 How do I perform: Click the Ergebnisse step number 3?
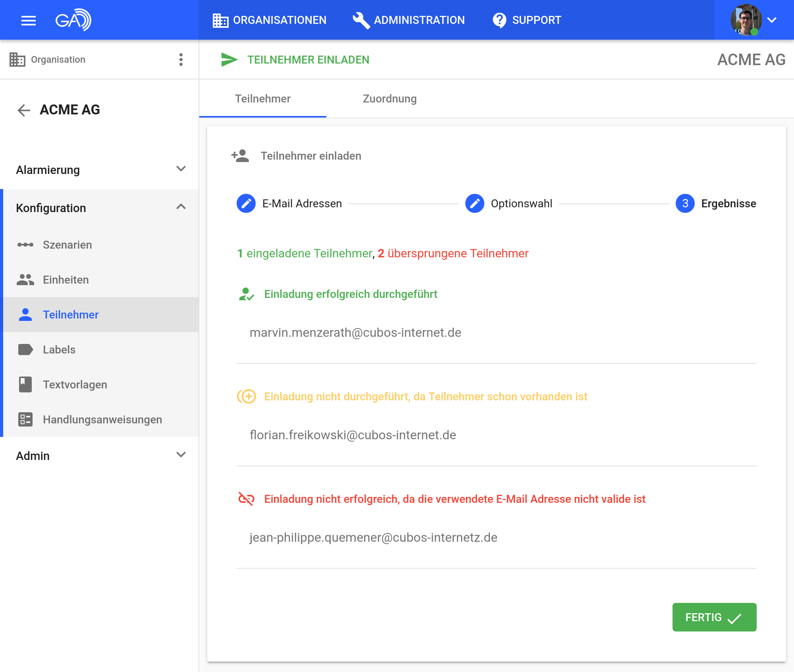(685, 203)
